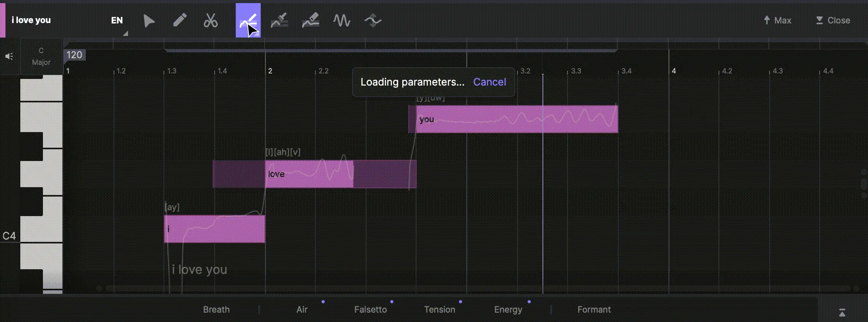The height and width of the screenshot is (322, 868).
Task: Open the Breath parameter tab
Action: coord(216,309)
